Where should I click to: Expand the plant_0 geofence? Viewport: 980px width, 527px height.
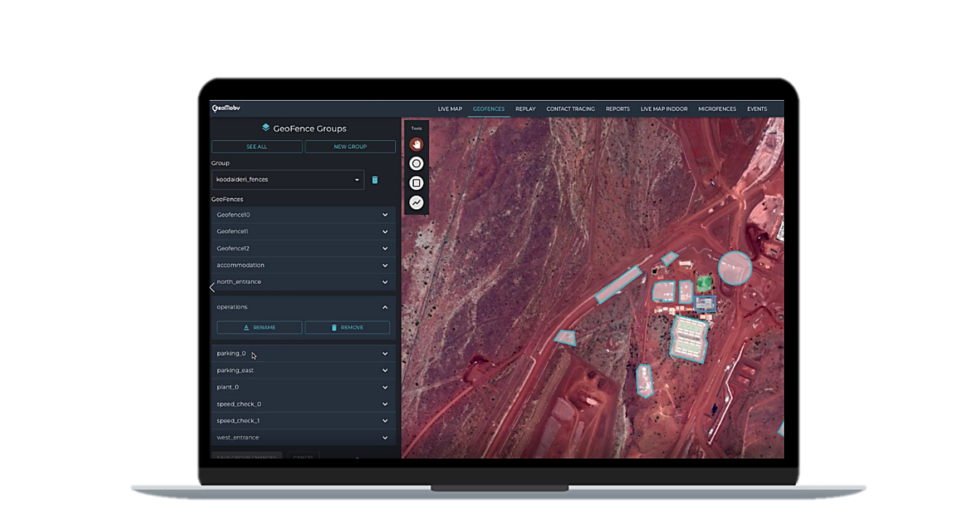point(303,387)
